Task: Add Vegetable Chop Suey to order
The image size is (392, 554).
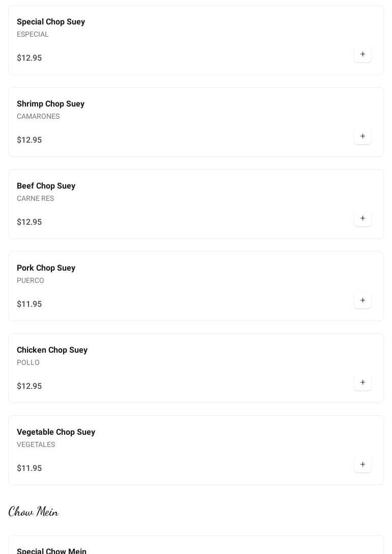Action: coord(362,465)
